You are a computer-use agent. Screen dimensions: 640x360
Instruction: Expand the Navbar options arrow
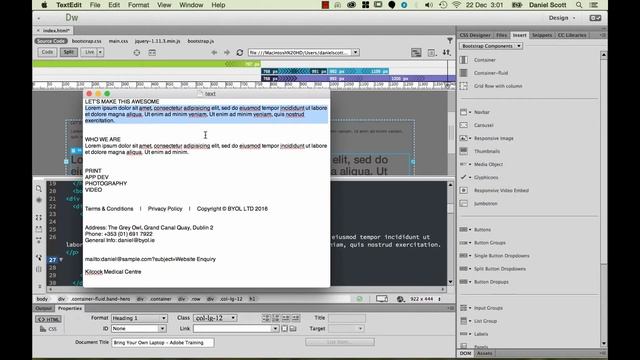[x=470, y=112]
